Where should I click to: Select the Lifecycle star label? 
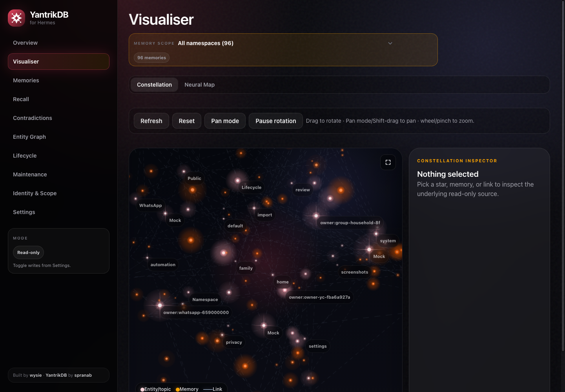click(x=252, y=187)
